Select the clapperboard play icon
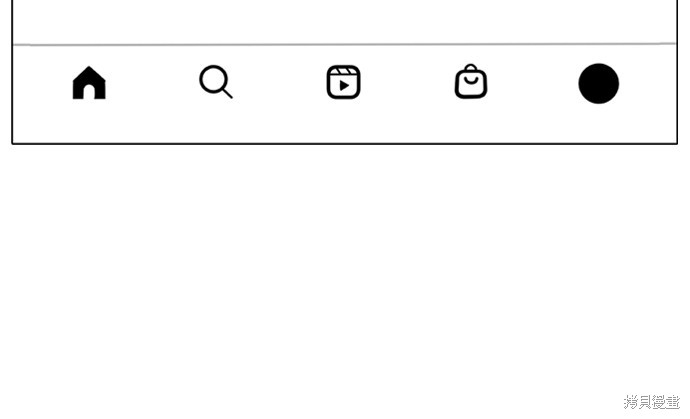The width and height of the screenshot is (690, 419). point(343,82)
